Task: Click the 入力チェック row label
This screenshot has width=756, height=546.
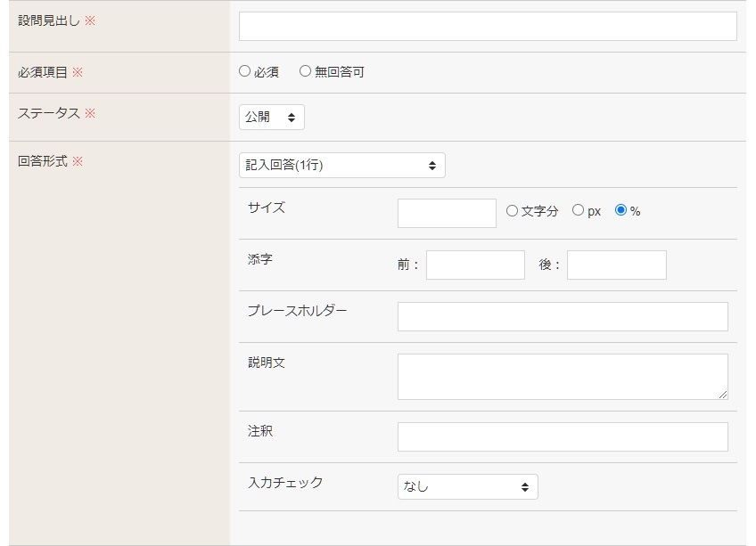Action: point(285,483)
